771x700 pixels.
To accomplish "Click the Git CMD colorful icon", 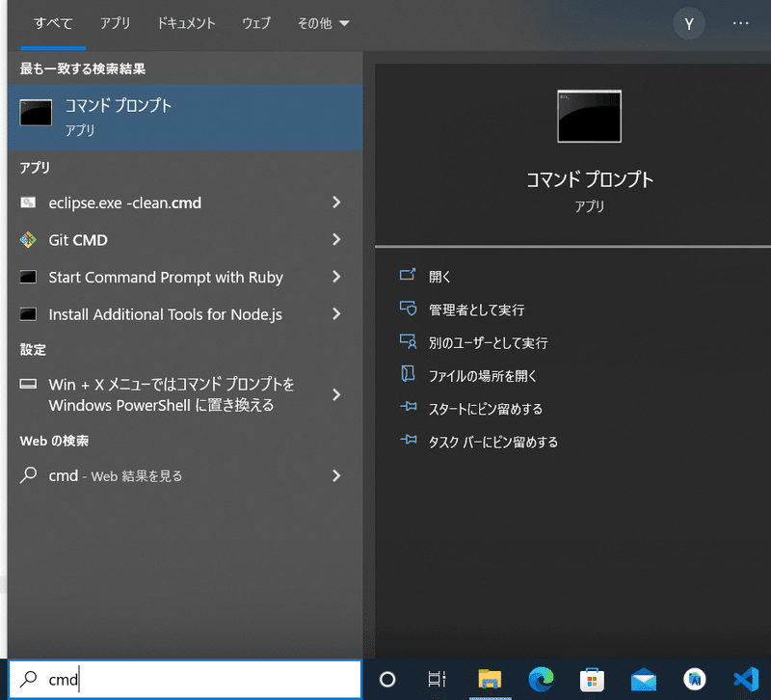I will [x=28, y=239].
